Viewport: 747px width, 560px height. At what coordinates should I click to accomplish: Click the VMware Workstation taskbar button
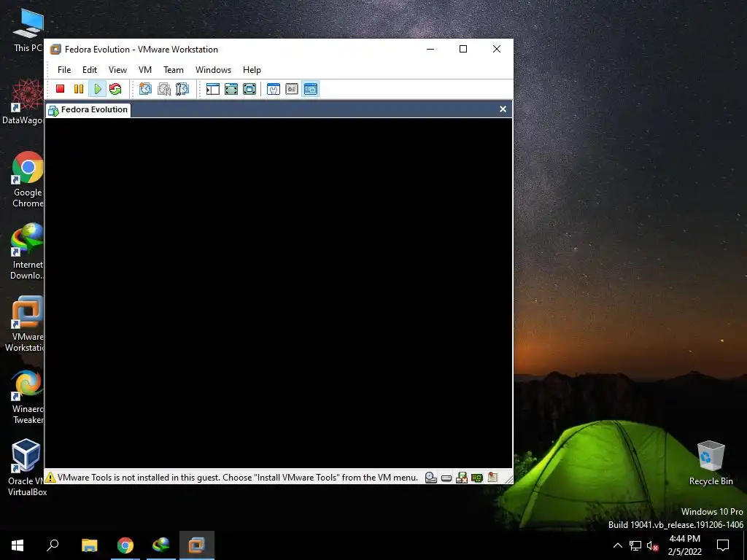coord(197,545)
